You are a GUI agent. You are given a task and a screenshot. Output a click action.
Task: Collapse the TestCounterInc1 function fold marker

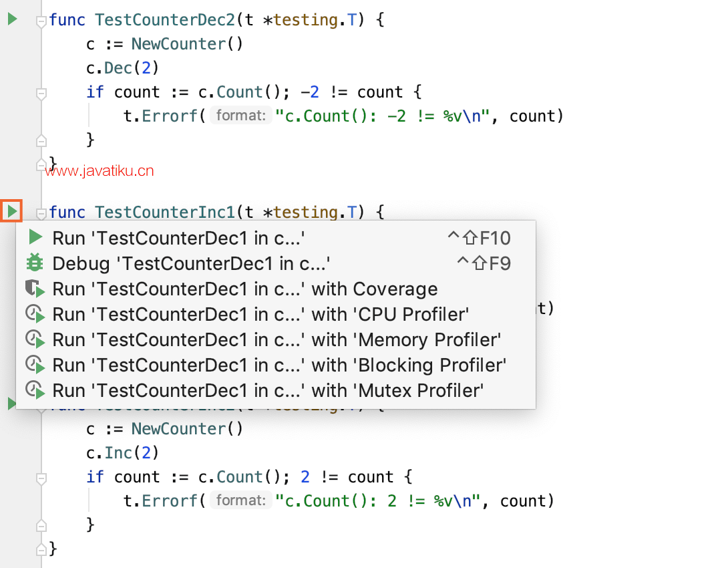[41, 214]
